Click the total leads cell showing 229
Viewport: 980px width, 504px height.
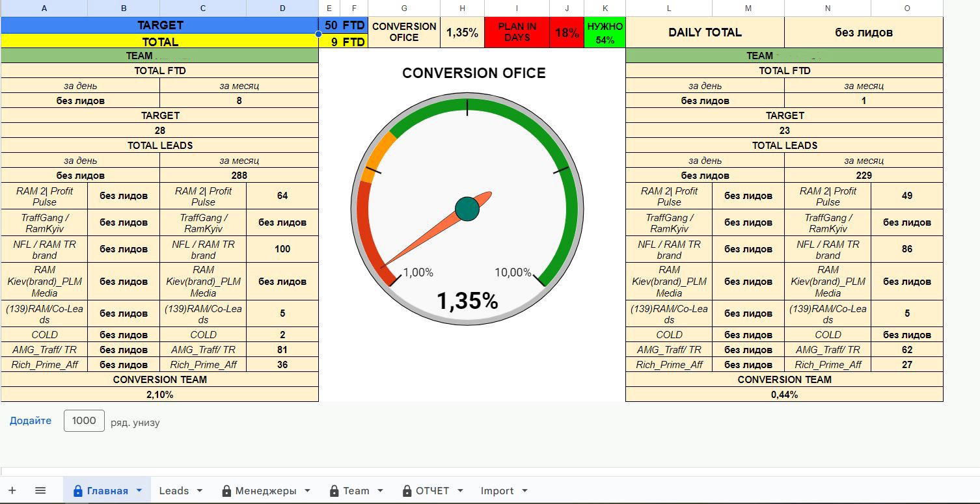coord(864,176)
